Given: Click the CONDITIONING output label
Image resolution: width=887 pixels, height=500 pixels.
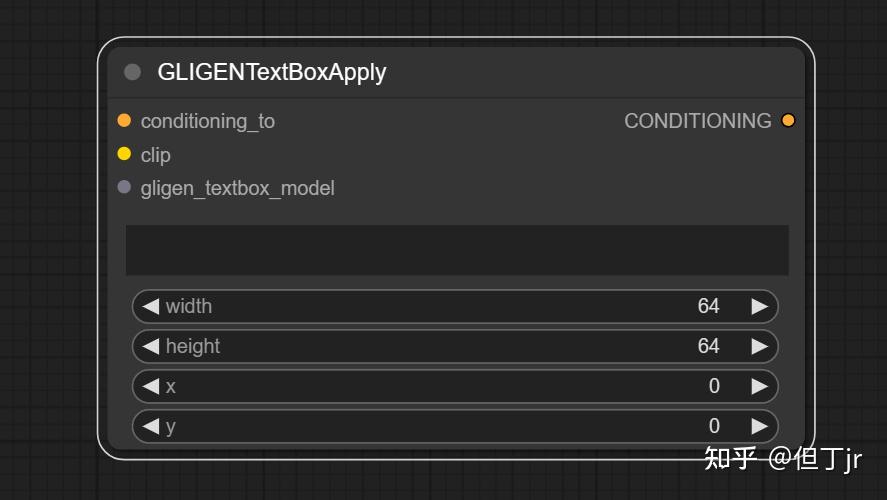Looking at the screenshot, I should [697, 121].
